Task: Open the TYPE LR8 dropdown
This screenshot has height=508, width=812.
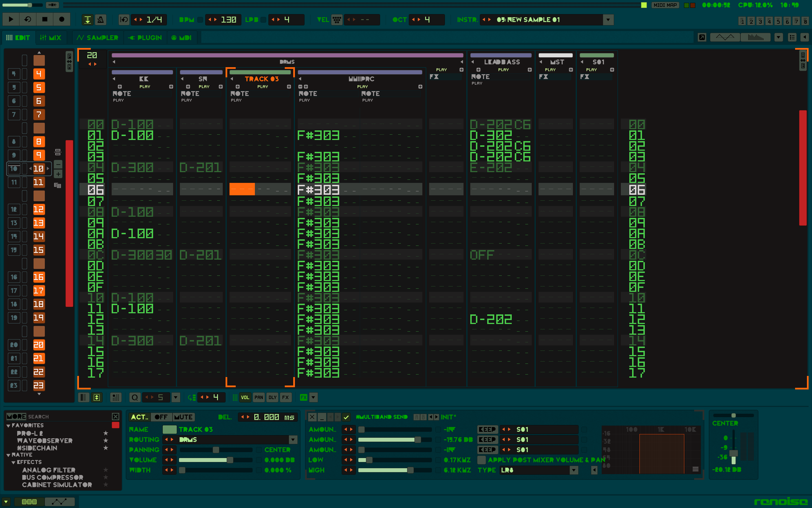Action: (574, 470)
